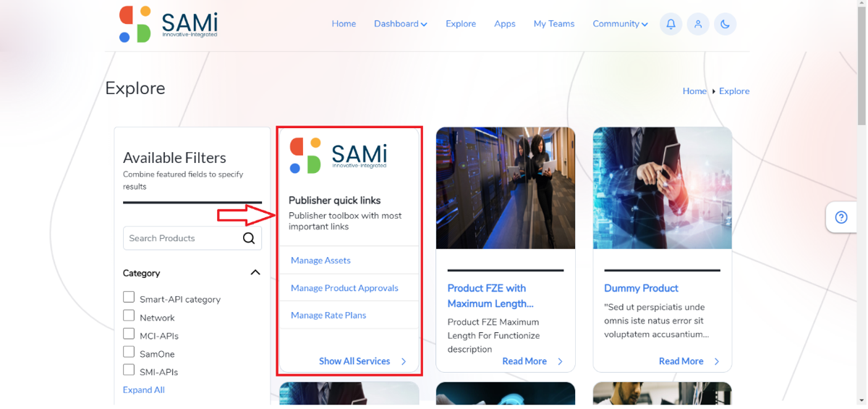Click the 'Available Filters' heading
The width and height of the screenshot is (868, 409).
click(174, 158)
